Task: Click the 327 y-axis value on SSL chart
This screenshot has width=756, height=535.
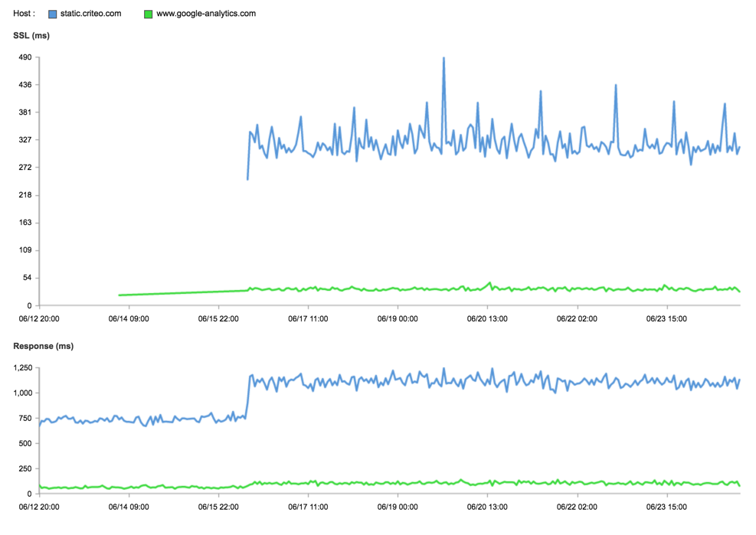Action: (25, 140)
